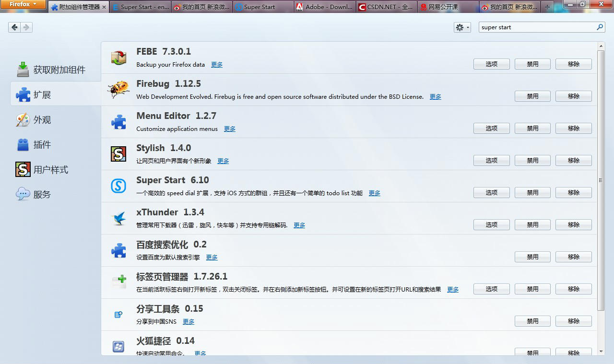Open 更多 link for Firebug
The height and width of the screenshot is (364, 614).
point(436,97)
